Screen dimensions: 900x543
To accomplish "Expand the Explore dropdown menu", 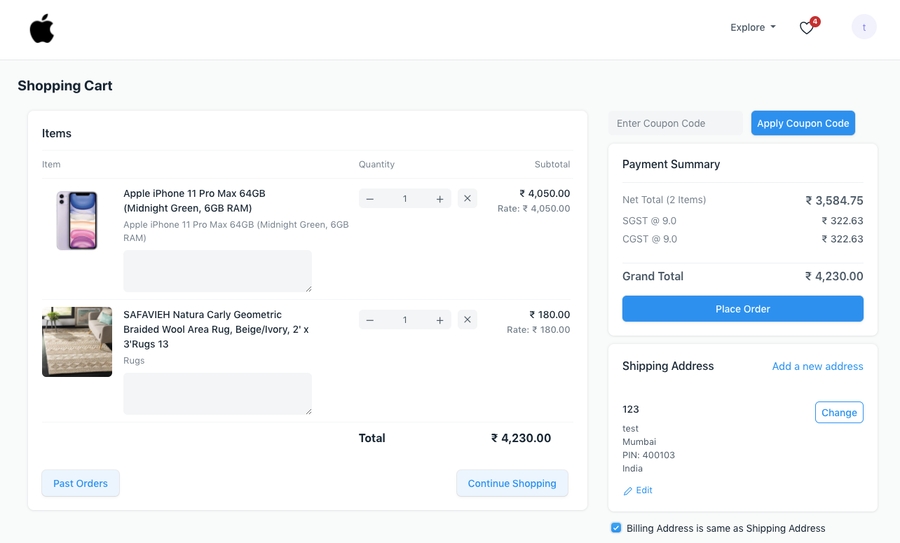I will click(x=752, y=28).
